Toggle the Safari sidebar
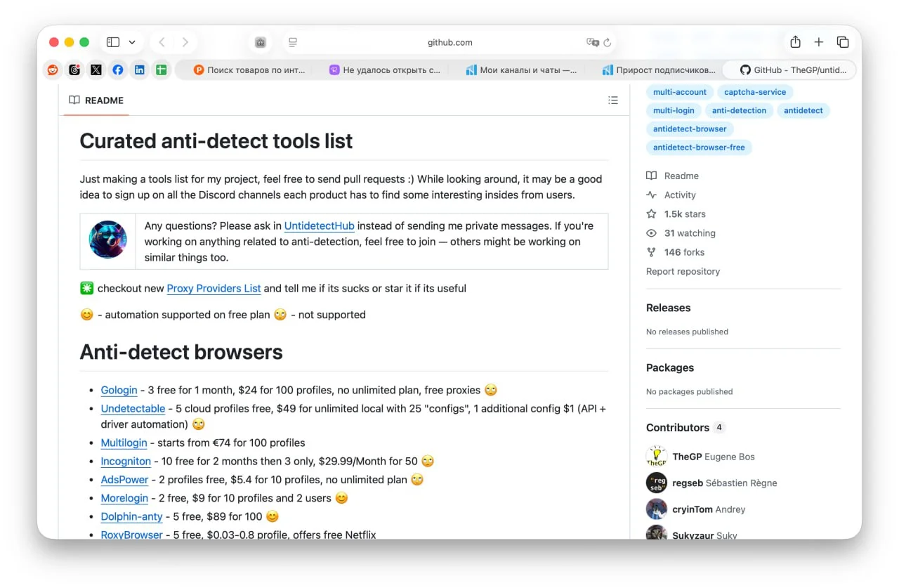The image size is (899, 588). point(113,42)
